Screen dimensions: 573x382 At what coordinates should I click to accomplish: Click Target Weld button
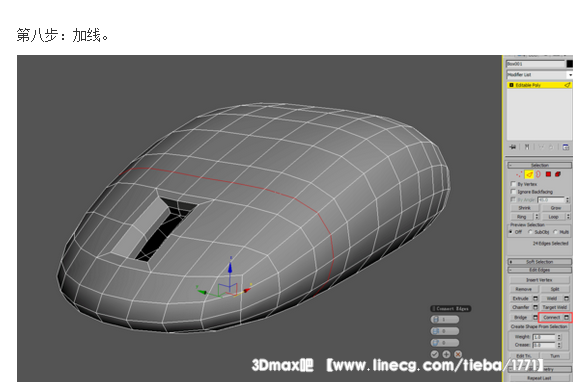point(555,307)
